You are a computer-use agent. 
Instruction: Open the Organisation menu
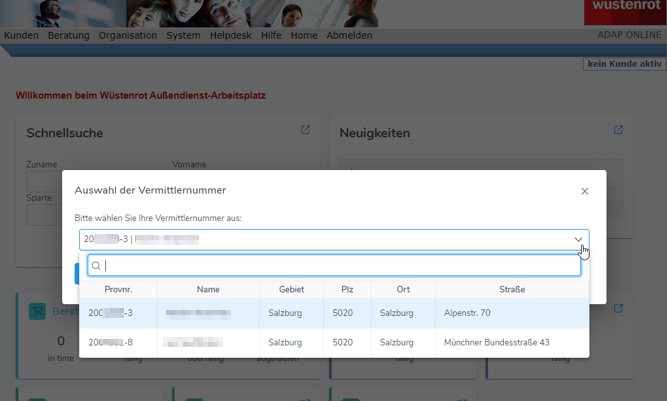click(128, 35)
